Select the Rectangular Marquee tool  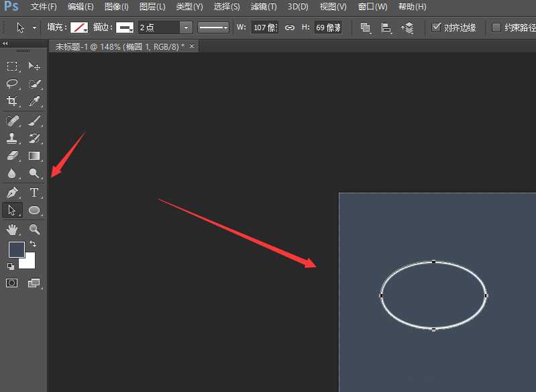(x=12, y=66)
